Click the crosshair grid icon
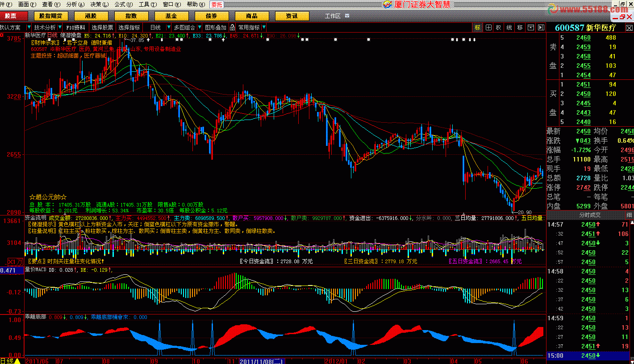The width and height of the screenshot is (634, 364). pos(488,28)
